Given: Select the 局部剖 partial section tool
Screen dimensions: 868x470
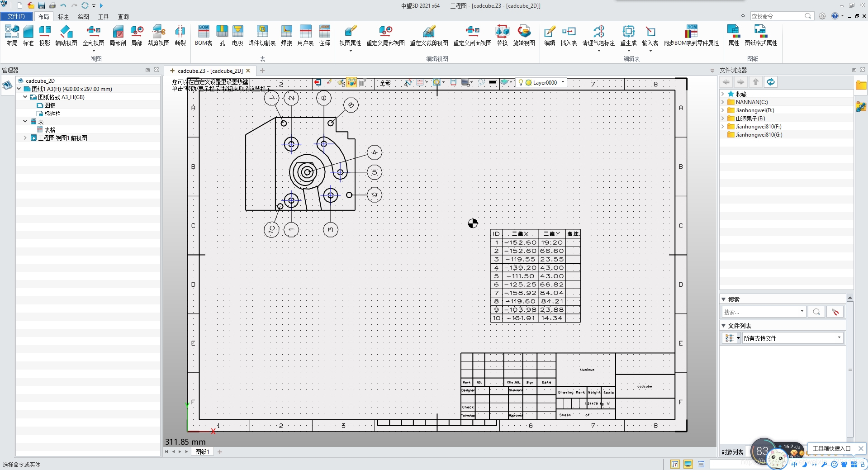Looking at the screenshot, I should point(118,35).
